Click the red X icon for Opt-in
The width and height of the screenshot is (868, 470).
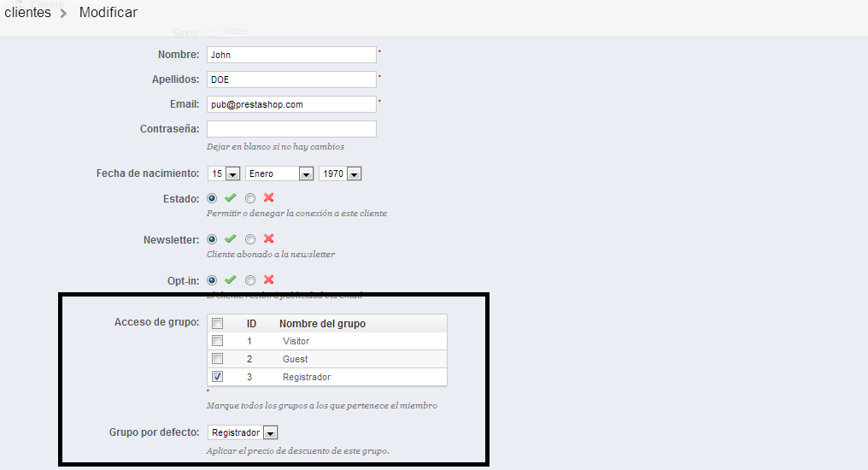pyautogui.click(x=268, y=279)
